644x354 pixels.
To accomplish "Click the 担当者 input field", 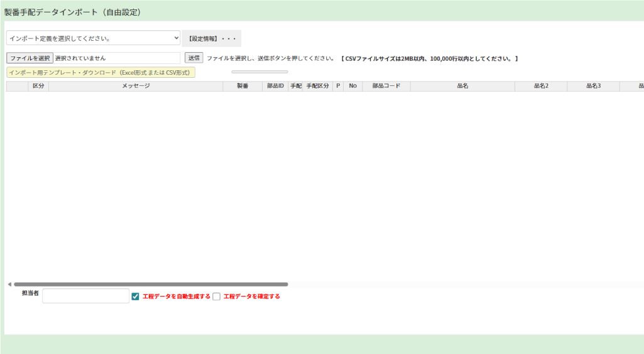I will pos(85,296).
